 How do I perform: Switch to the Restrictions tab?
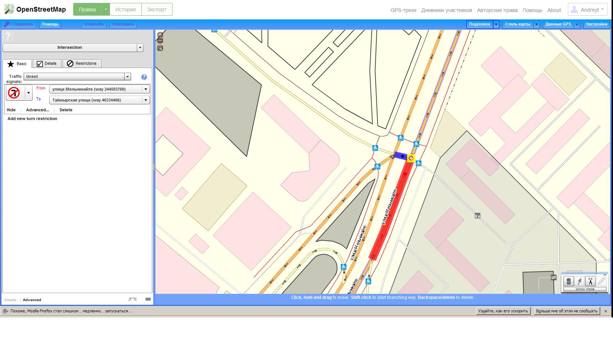click(82, 64)
